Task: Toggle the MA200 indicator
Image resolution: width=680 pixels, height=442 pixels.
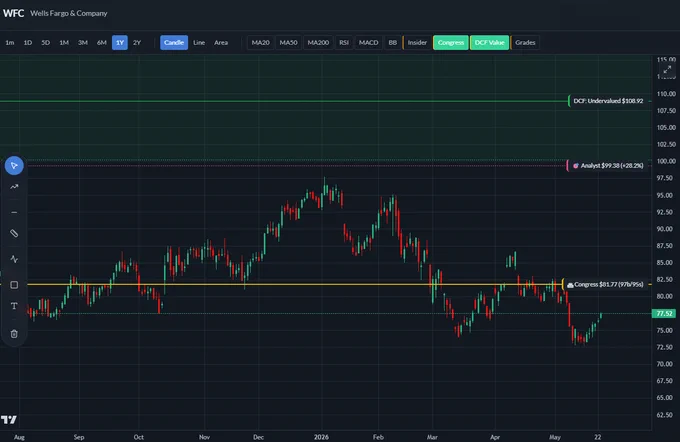Action: pyautogui.click(x=318, y=43)
